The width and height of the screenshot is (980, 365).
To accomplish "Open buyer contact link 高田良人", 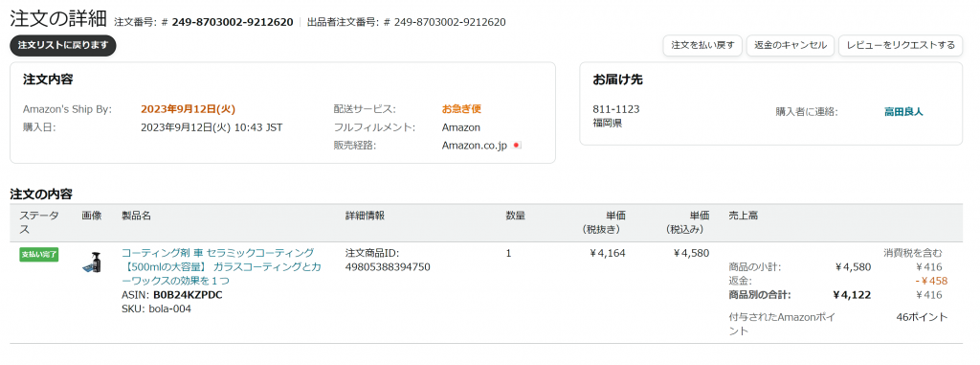I will pos(903,112).
